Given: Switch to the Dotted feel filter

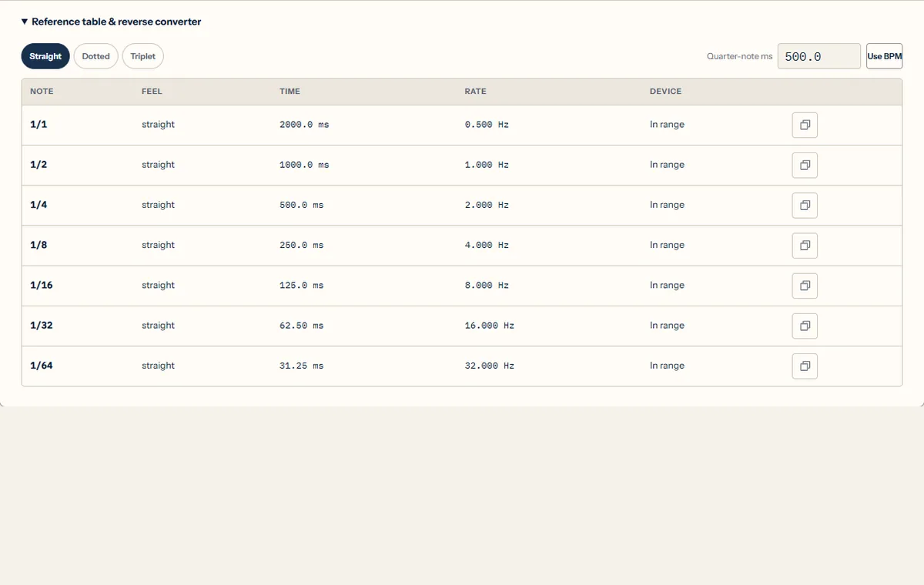Looking at the screenshot, I should 96,56.
